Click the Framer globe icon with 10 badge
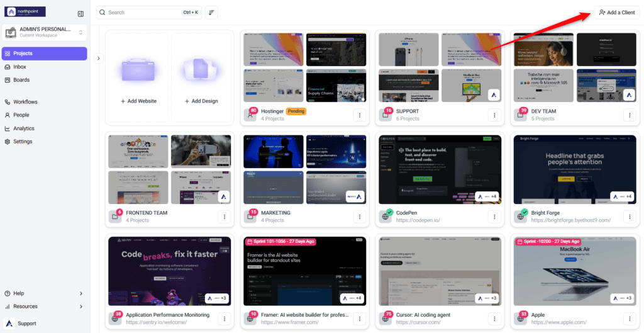The width and height of the screenshot is (644, 333). click(x=250, y=318)
